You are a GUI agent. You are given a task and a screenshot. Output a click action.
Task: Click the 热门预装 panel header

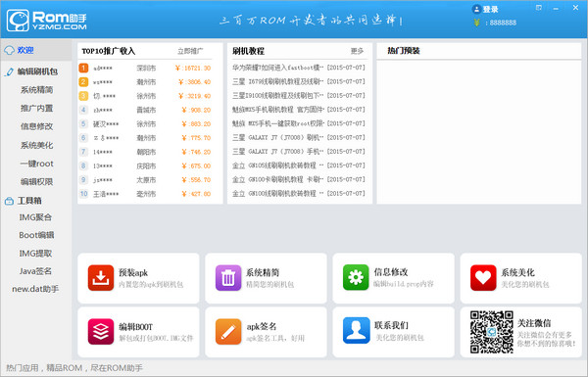click(x=404, y=51)
